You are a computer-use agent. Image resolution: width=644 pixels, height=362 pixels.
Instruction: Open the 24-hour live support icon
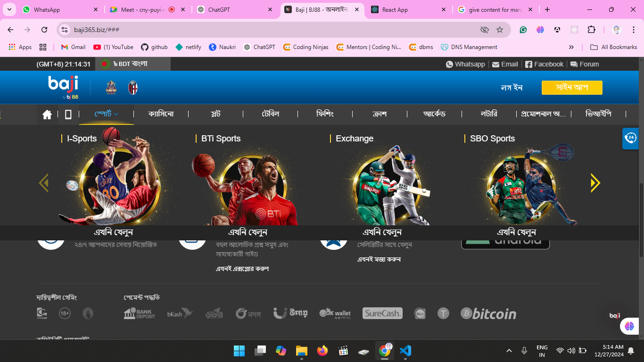click(631, 138)
